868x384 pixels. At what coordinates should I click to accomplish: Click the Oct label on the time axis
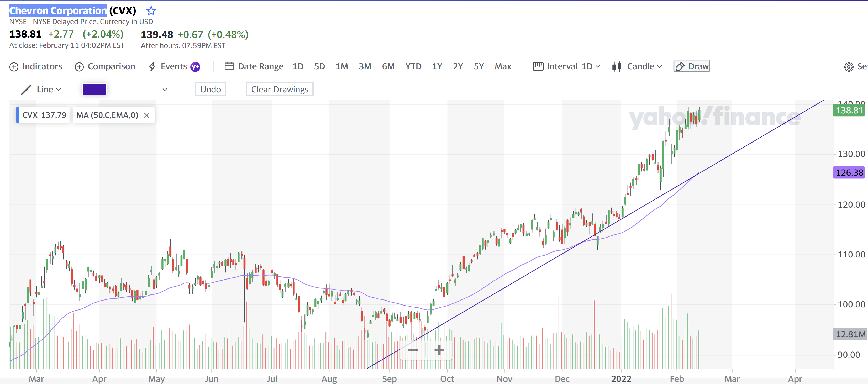447,378
